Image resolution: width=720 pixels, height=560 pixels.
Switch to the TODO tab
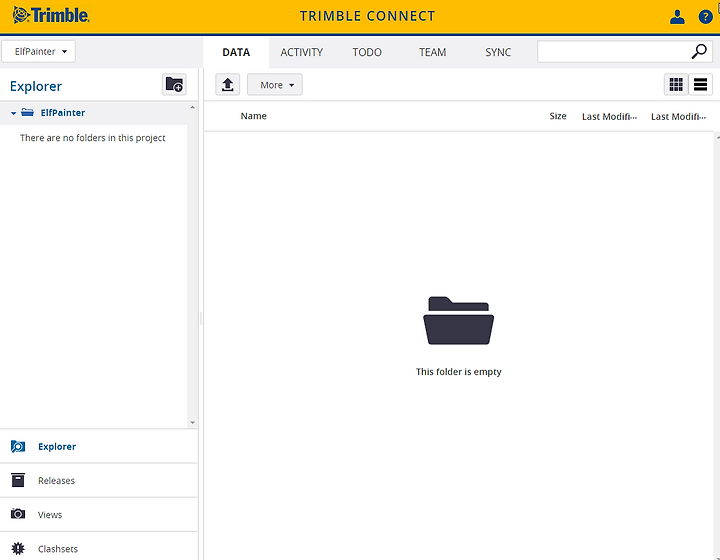click(x=367, y=52)
